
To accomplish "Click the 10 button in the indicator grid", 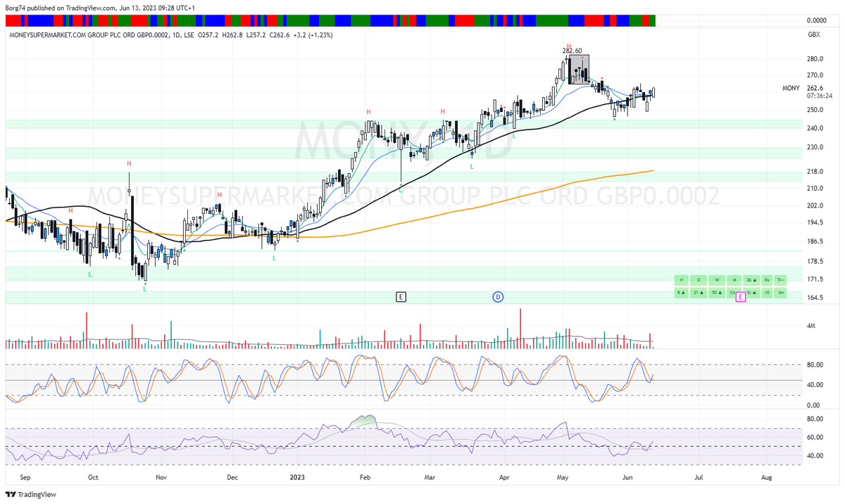I will [x=767, y=293].
